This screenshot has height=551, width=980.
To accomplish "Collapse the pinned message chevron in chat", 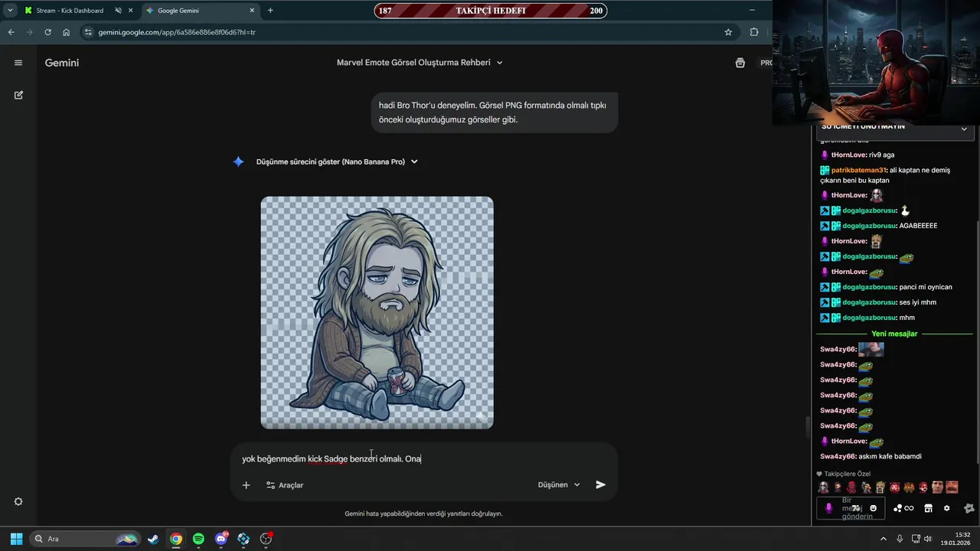I will pos(964,129).
